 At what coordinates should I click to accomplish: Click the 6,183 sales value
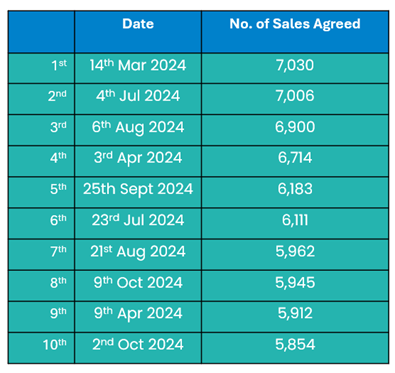tap(295, 189)
